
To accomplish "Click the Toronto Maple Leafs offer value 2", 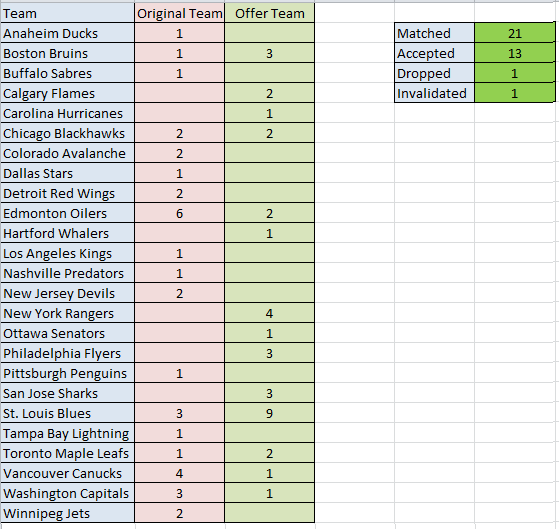I will 270,453.
